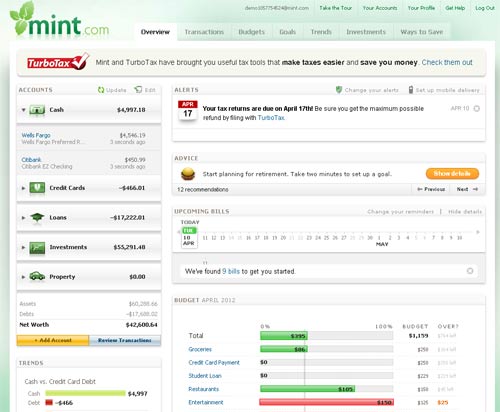
Task: Click Get Help link
Action: (455, 8)
